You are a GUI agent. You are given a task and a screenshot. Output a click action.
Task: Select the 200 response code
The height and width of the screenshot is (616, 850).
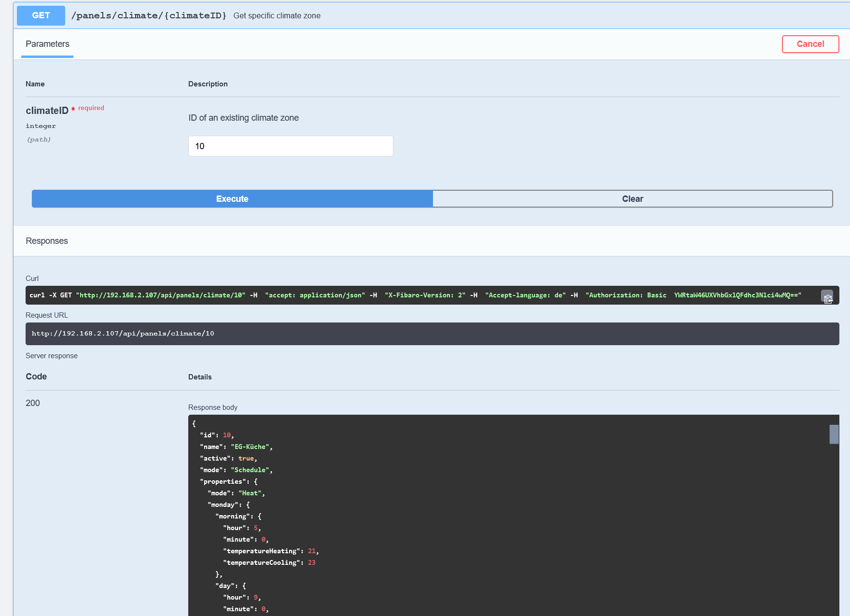tap(33, 403)
